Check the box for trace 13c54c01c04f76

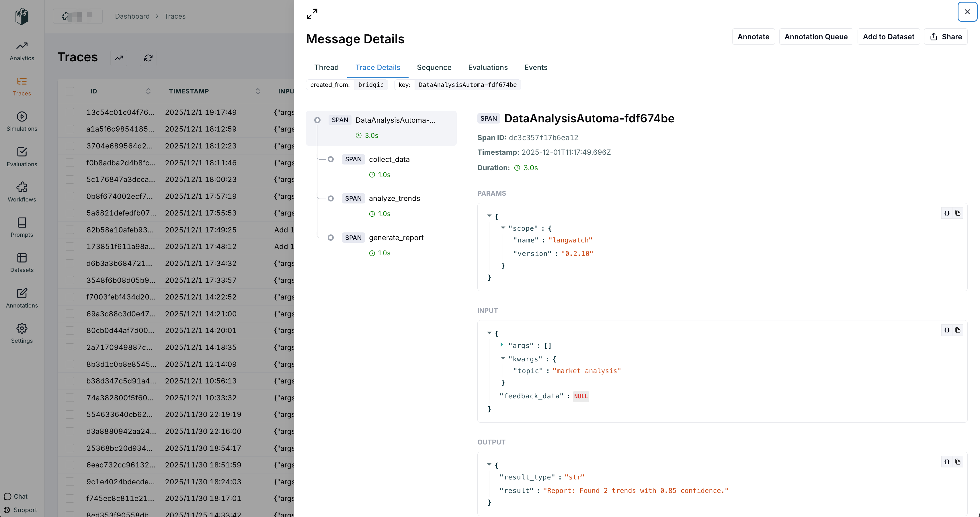pos(70,112)
